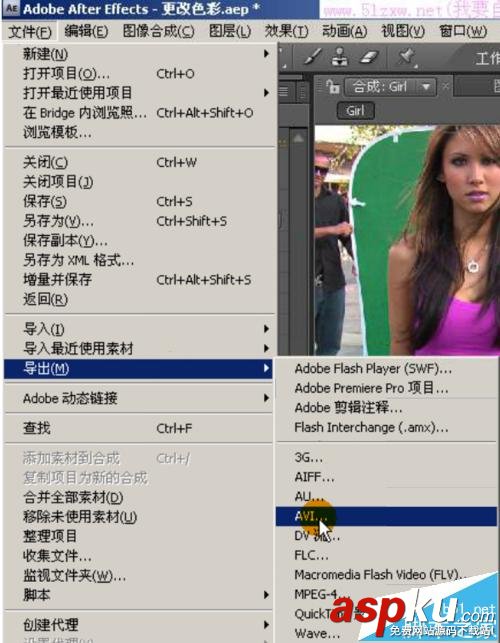The height and width of the screenshot is (643, 500).
Task: Expand the 脚本 submenu
Action: [138, 595]
